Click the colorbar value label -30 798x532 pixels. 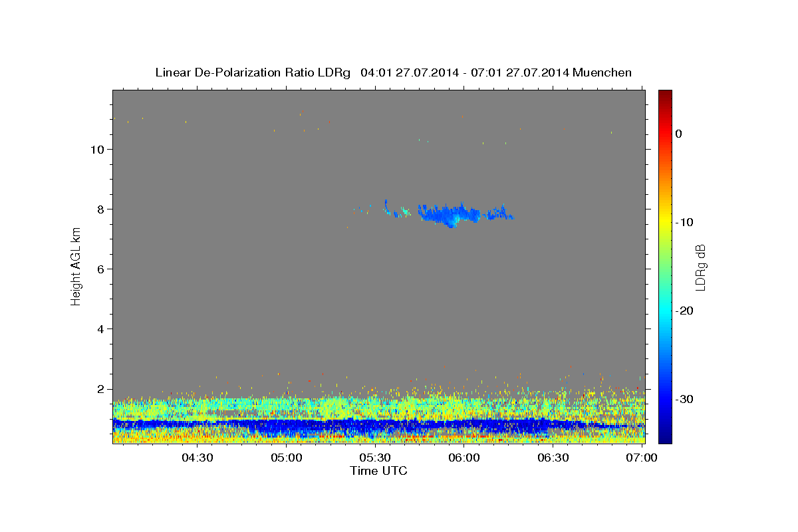tap(684, 399)
